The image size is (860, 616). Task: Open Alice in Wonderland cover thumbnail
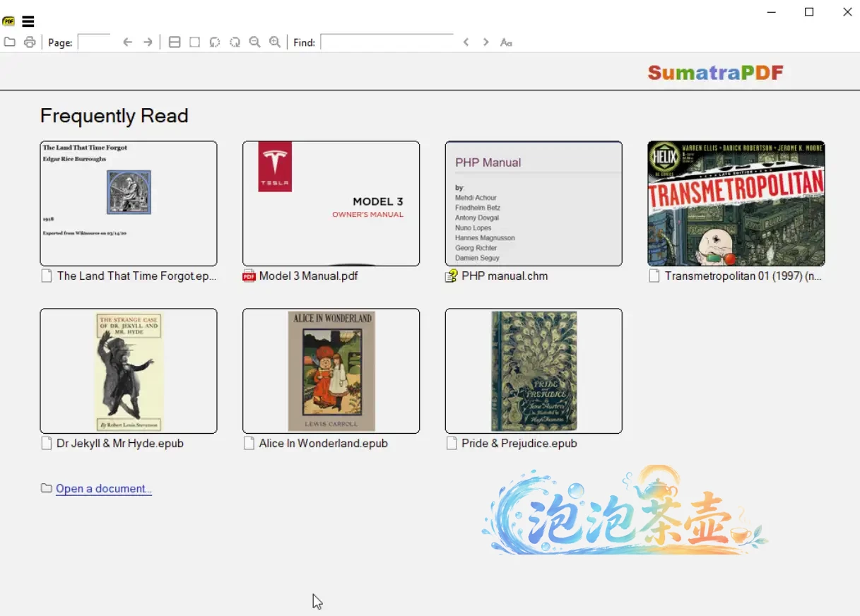click(x=331, y=371)
